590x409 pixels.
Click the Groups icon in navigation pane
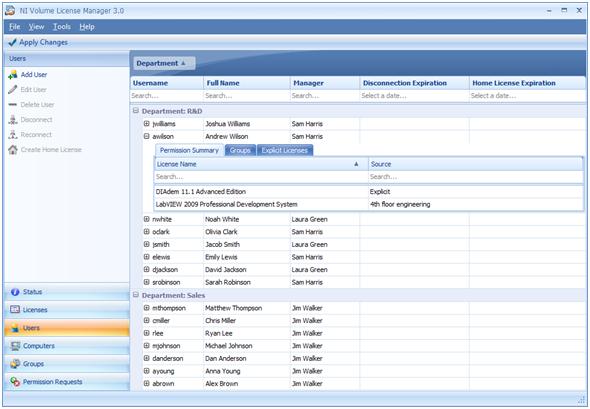(15, 364)
